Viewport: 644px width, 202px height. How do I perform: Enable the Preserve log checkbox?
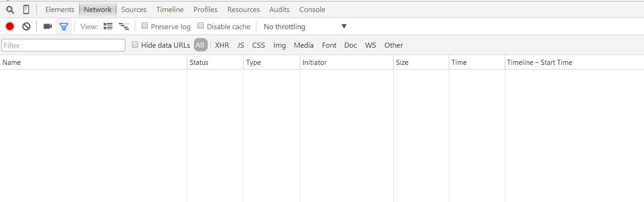point(145,26)
